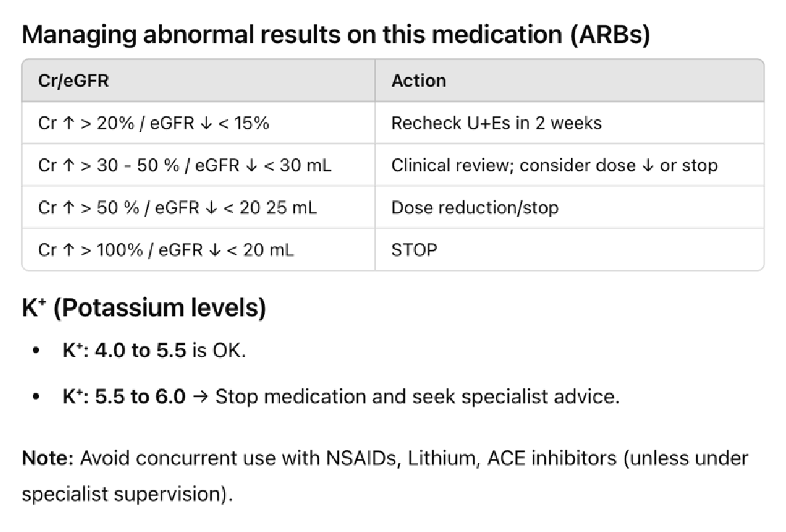Select the 'Action' column header
Screen dimensions: 786x532
(419, 81)
